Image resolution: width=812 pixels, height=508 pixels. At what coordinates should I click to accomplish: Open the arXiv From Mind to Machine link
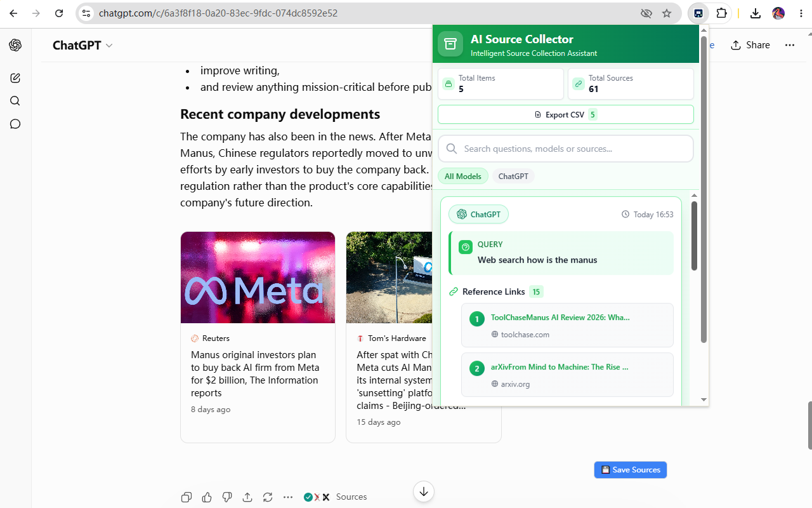[x=560, y=366]
